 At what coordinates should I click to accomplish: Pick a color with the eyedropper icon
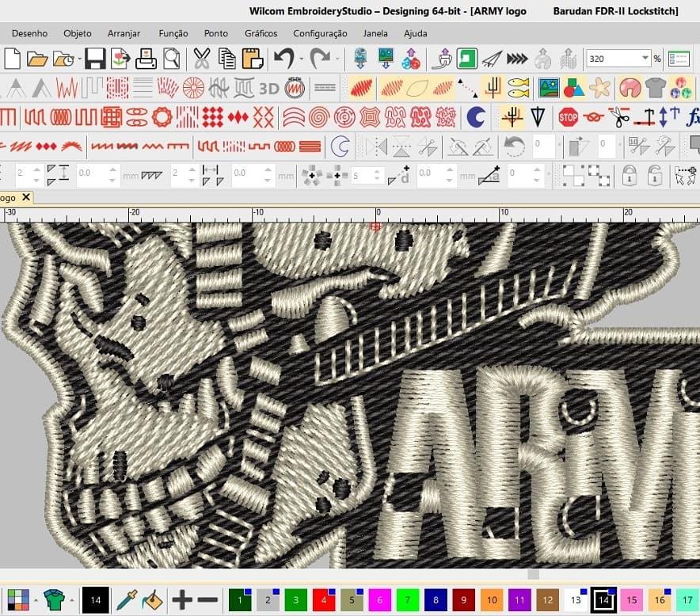click(x=127, y=599)
